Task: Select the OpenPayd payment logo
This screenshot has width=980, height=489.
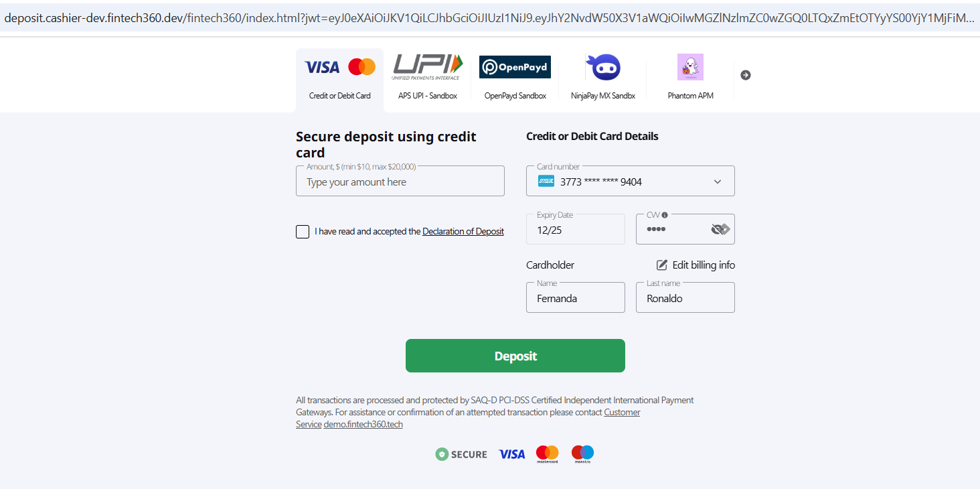Action: [515, 67]
